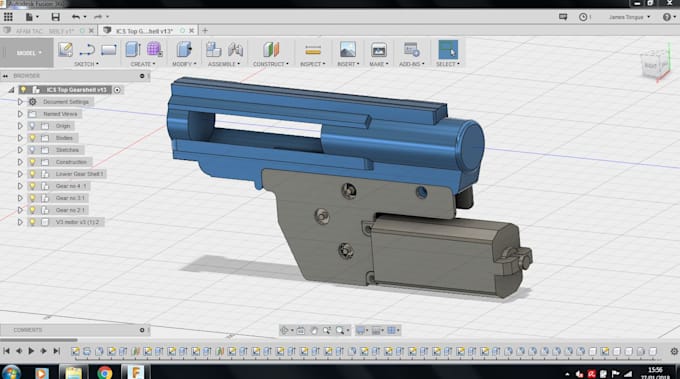680x379 pixels.
Task: Toggle visibility of V3 motor component
Action: (32, 222)
